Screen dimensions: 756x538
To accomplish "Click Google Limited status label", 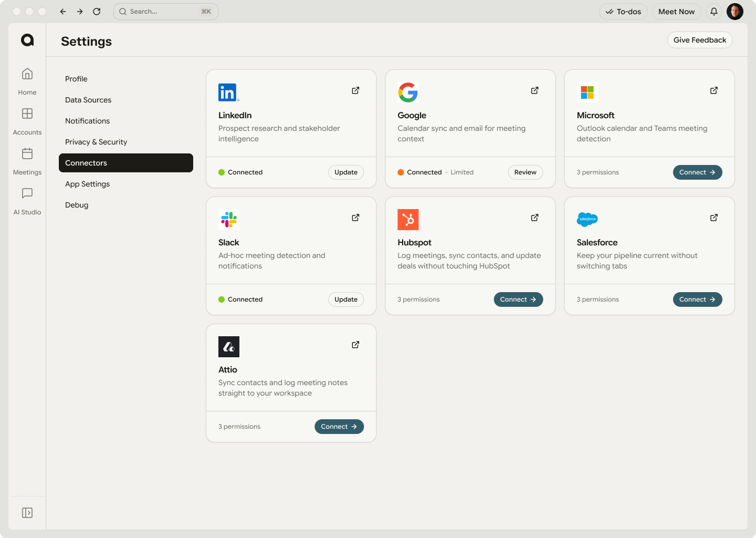I will (462, 172).
